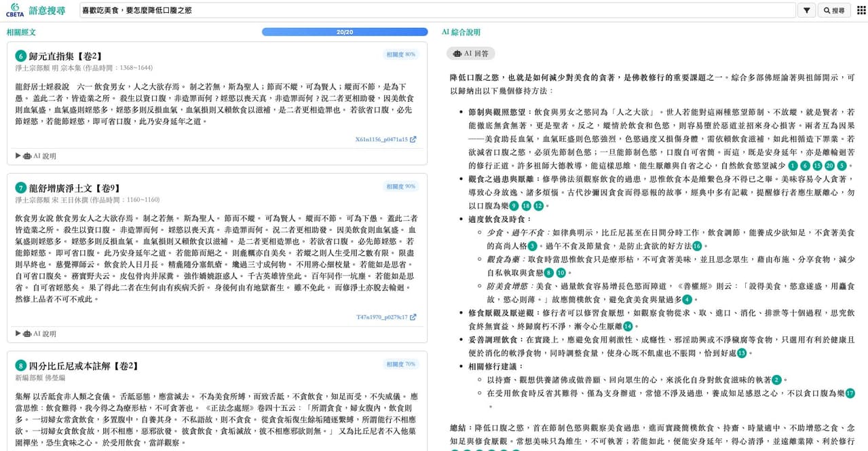
Task: Click the CBETA logo icon
Action: [14, 10]
